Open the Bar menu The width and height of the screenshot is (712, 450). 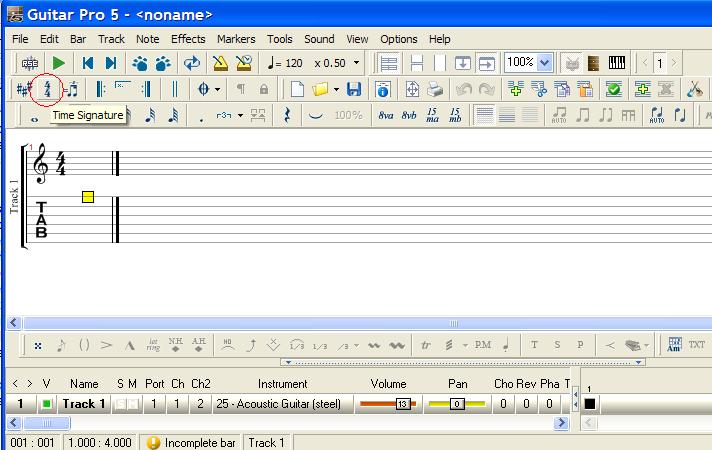click(x=78, y=39)
